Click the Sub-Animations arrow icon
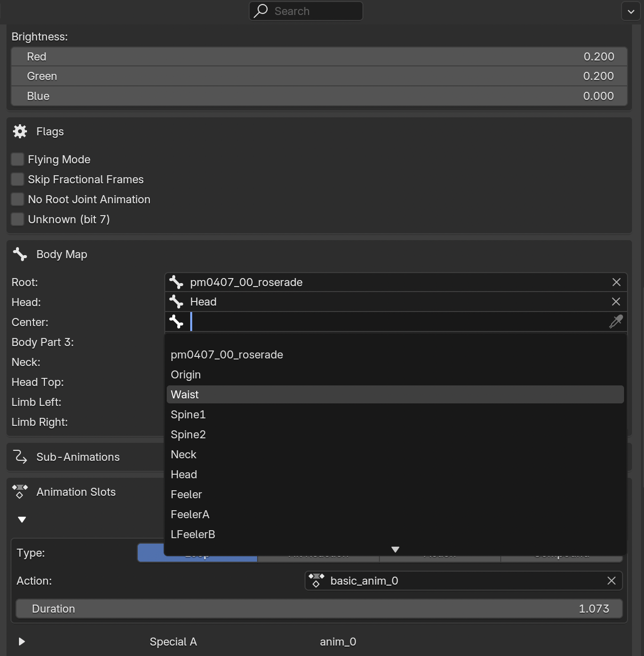Viewport: 644px width, 656px height. point(20,457)
